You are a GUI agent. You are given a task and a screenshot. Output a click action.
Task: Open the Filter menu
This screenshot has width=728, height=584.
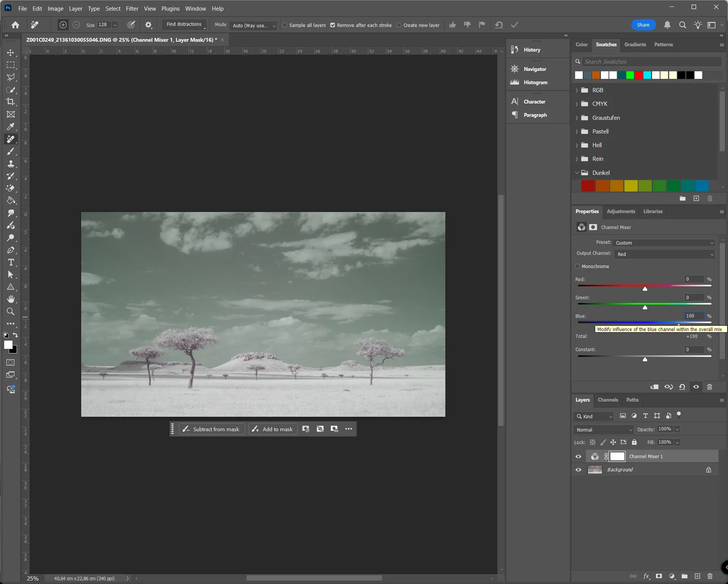pyautogui.click(x=132, y=8)
